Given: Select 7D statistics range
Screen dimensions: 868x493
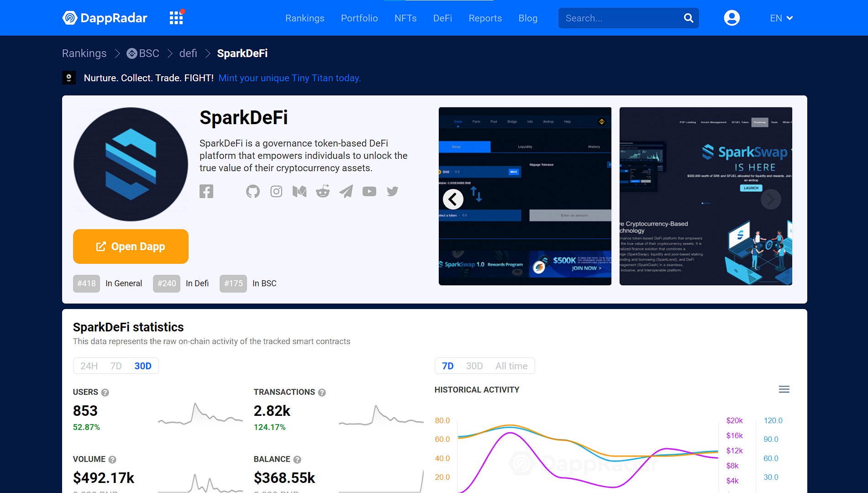Looking at the screenshot, I should [x=116, y=366].
